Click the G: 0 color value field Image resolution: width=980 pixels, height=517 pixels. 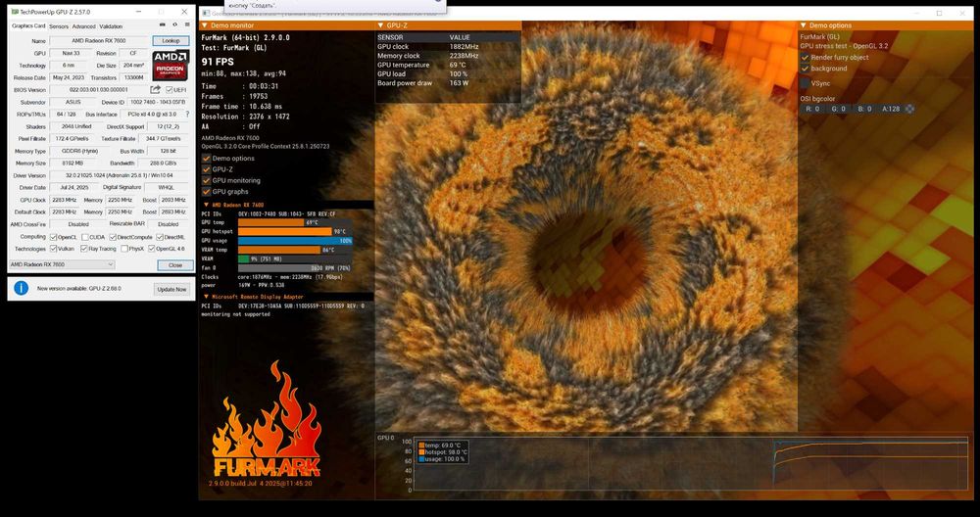[x=838, y=109]
